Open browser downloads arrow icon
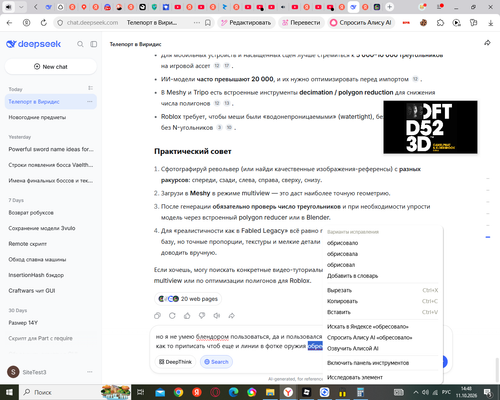 490,23
